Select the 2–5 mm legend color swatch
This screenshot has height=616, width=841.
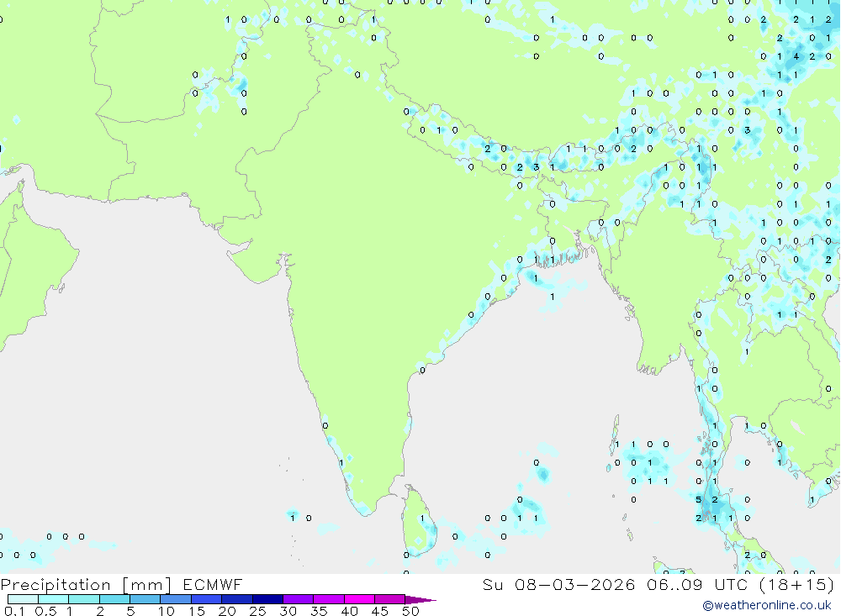(x=114, y=599)
